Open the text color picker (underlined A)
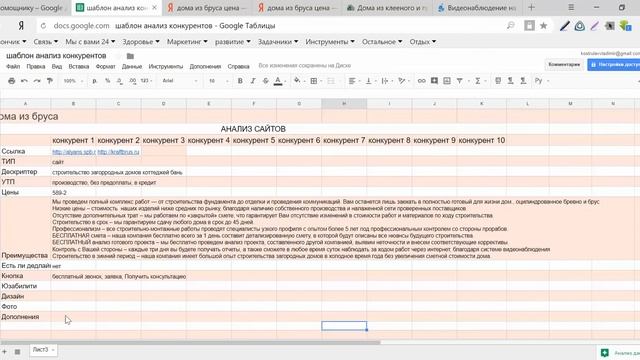 click(278, 81)
